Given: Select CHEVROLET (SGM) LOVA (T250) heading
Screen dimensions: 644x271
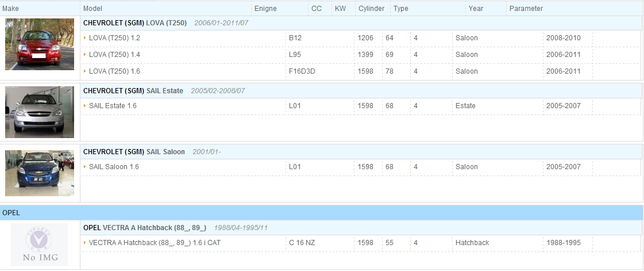Looking at the screenshot, I should [134, 23].
